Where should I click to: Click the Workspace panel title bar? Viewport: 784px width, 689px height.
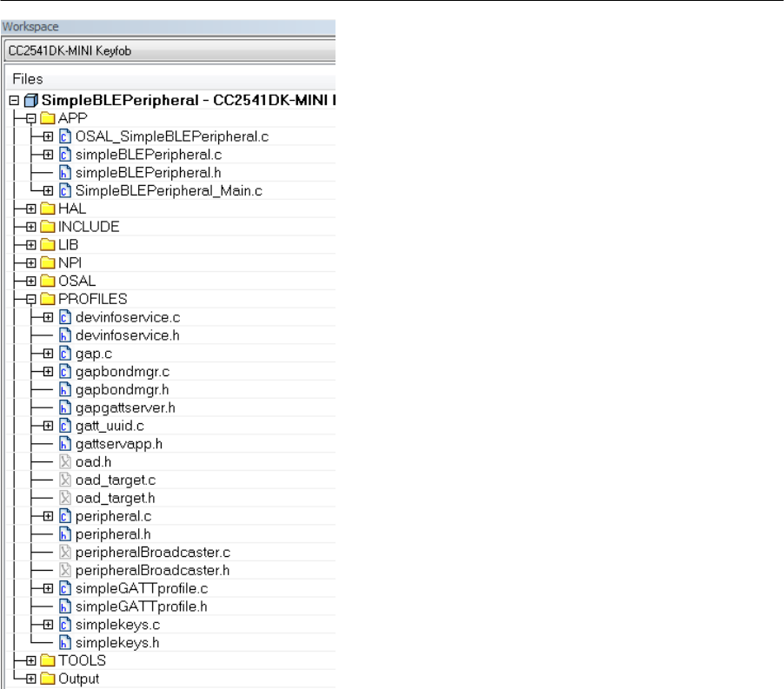(168, 27)
